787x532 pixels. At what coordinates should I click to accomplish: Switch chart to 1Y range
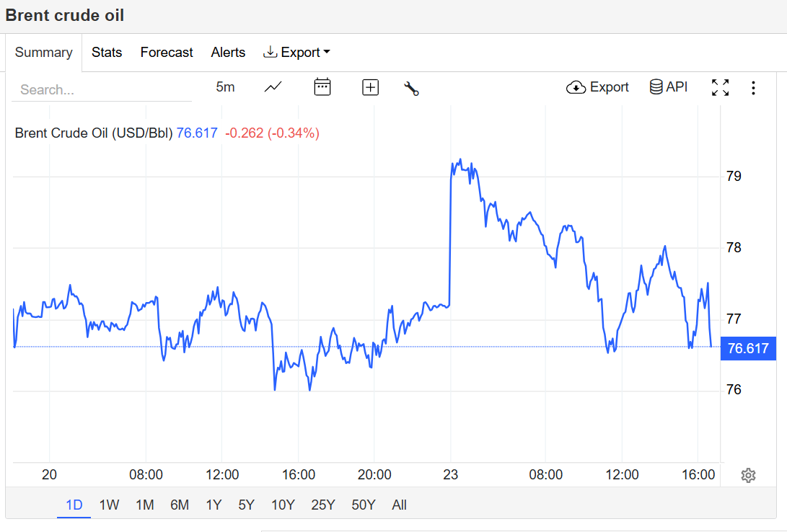click(x=214, y=505)
